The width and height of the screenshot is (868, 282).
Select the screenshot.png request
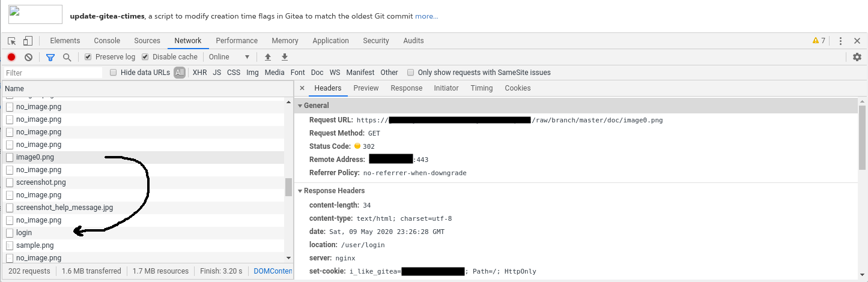[x=144, y=182]
